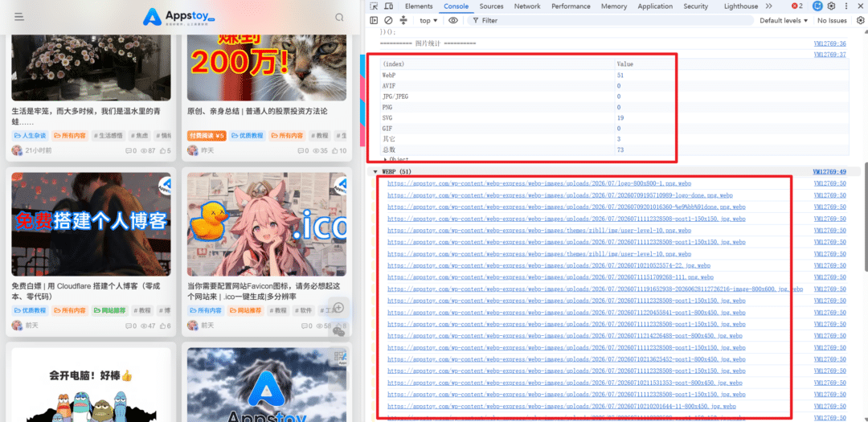Click the like icon showing 6
868x422 pixels.
point(162,326)
